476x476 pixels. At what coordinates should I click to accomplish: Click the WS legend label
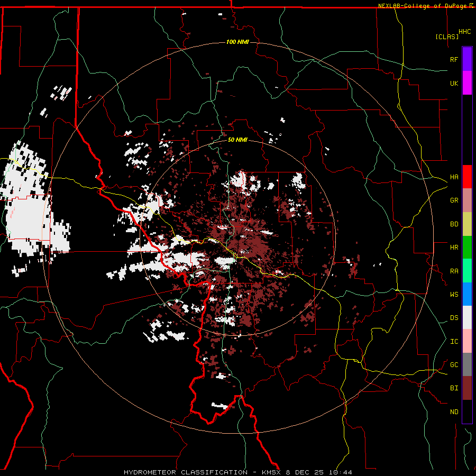(454, 295)
